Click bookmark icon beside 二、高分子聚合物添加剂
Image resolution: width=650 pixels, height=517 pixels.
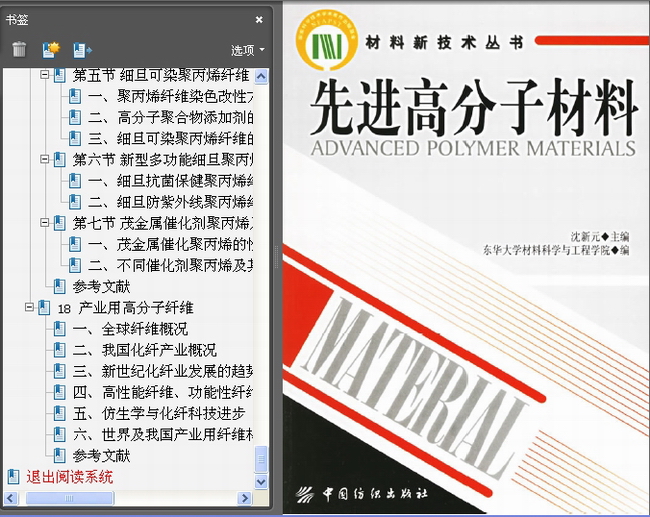pyautogui.click(x=75, y=117)
